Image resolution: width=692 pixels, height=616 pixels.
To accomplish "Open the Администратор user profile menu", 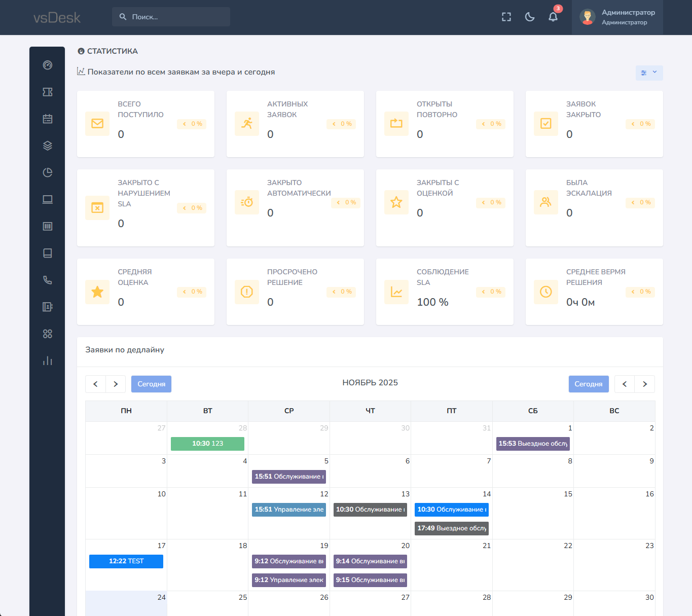I will (x=617, y=17).
